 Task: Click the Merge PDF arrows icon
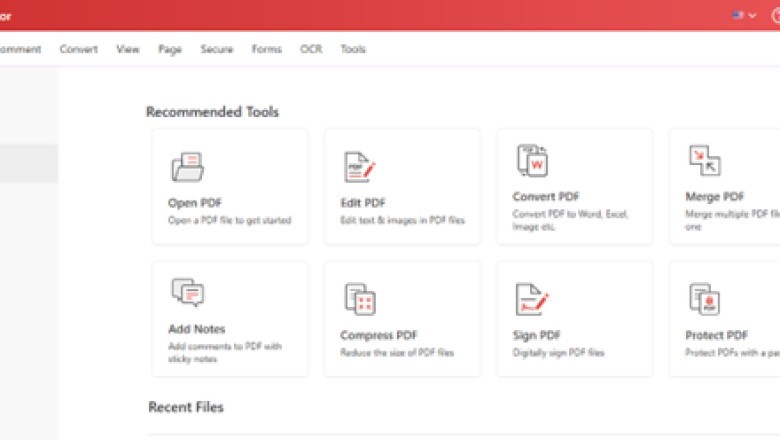[704, 161]
